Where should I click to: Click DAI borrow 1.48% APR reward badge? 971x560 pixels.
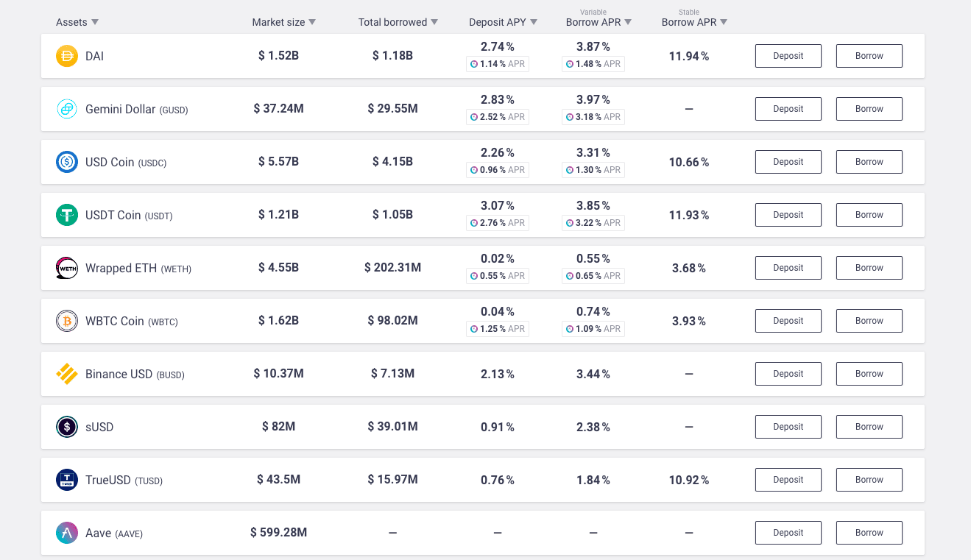593,64
